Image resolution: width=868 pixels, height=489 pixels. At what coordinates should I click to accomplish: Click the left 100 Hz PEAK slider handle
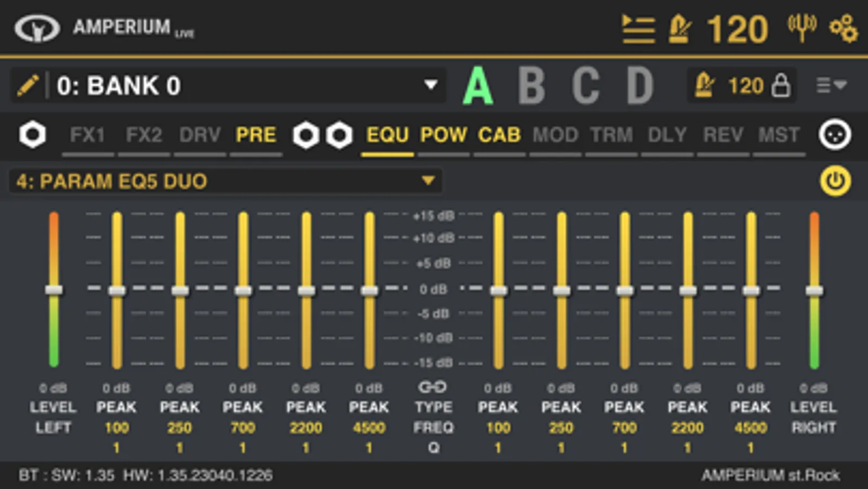(x=117, y=291)
